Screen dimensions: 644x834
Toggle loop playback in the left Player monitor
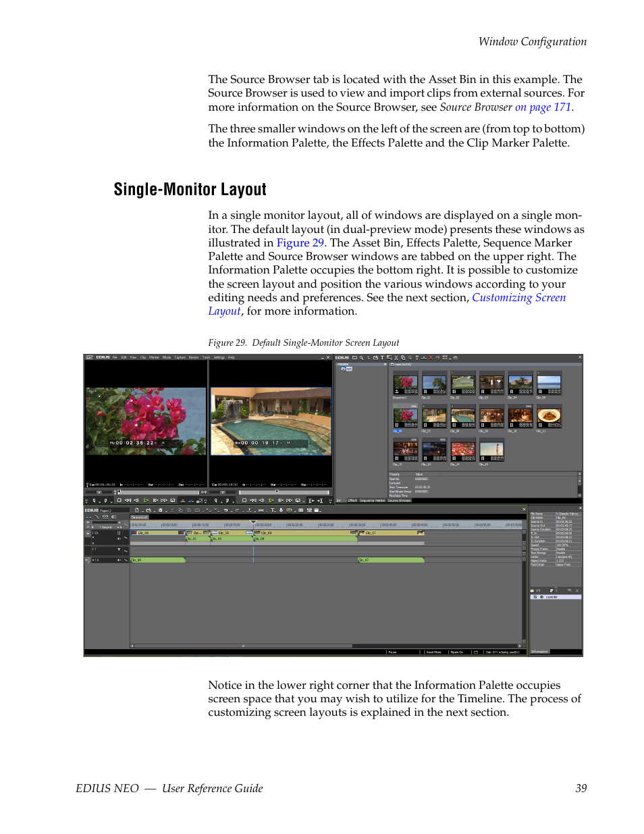pos(173,500)
